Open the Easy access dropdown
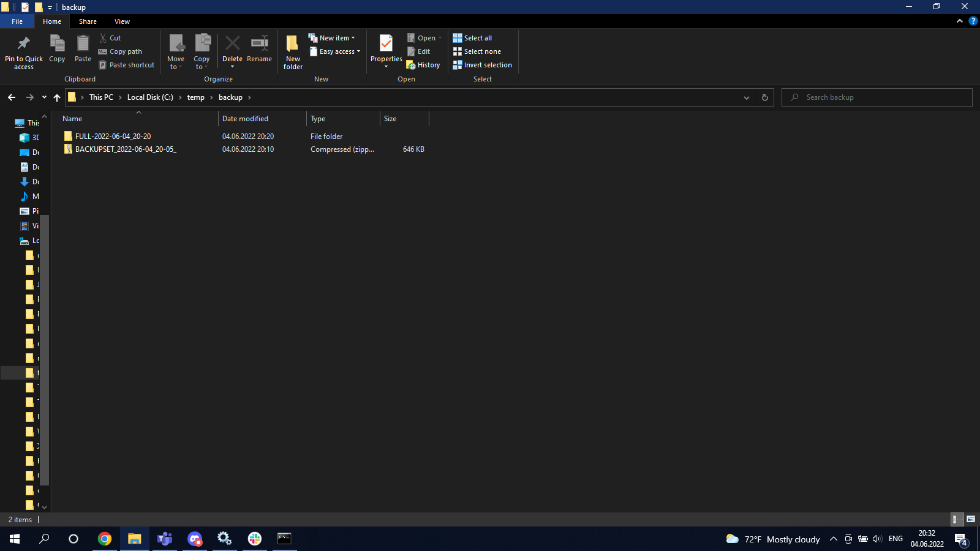Image resolution: width=980 pixels, height=551 pixels. (x=334, y=51)
